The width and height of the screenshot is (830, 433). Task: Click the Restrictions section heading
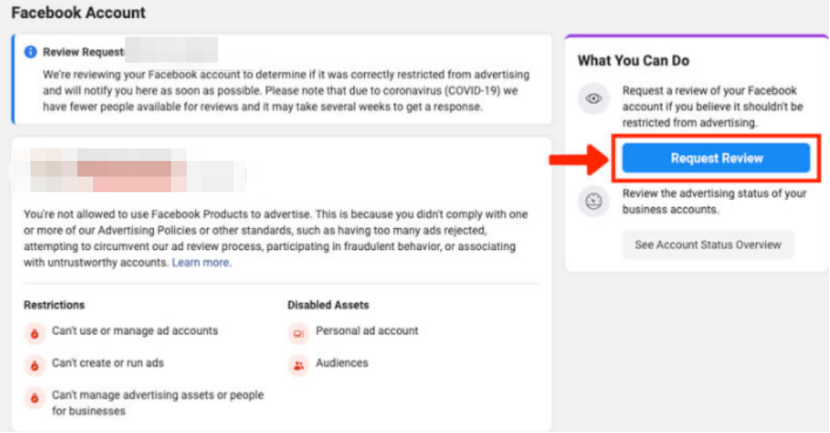54,305
